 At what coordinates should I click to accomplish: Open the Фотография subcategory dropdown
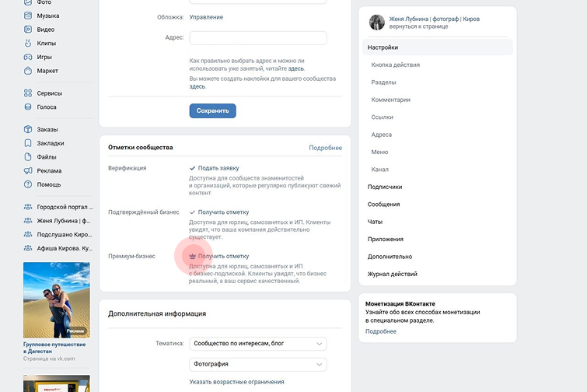[257, 364]
